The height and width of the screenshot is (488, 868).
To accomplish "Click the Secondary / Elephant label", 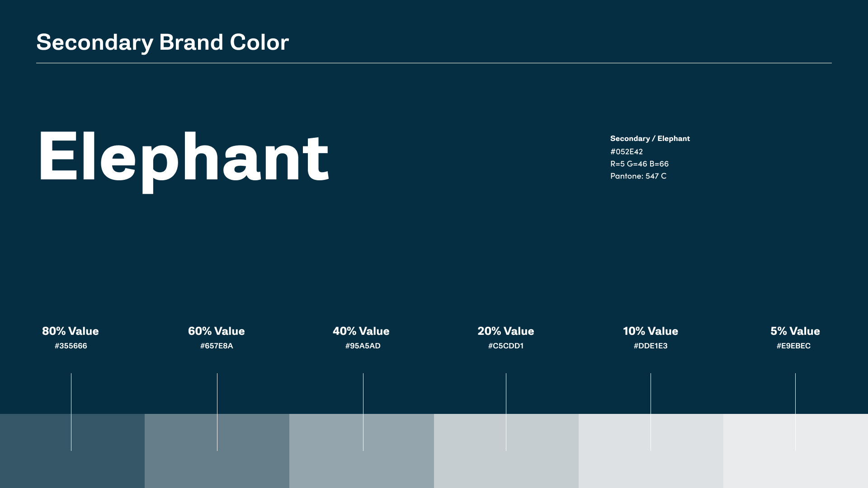I will point(650,139).
